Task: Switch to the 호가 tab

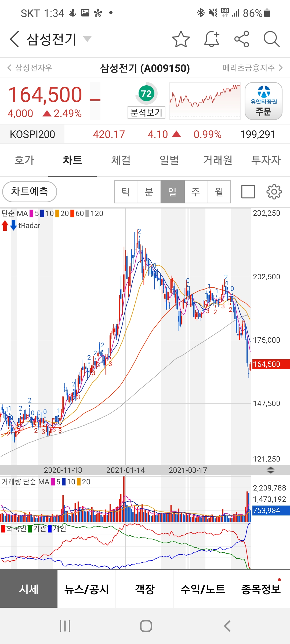Action: 24,160
